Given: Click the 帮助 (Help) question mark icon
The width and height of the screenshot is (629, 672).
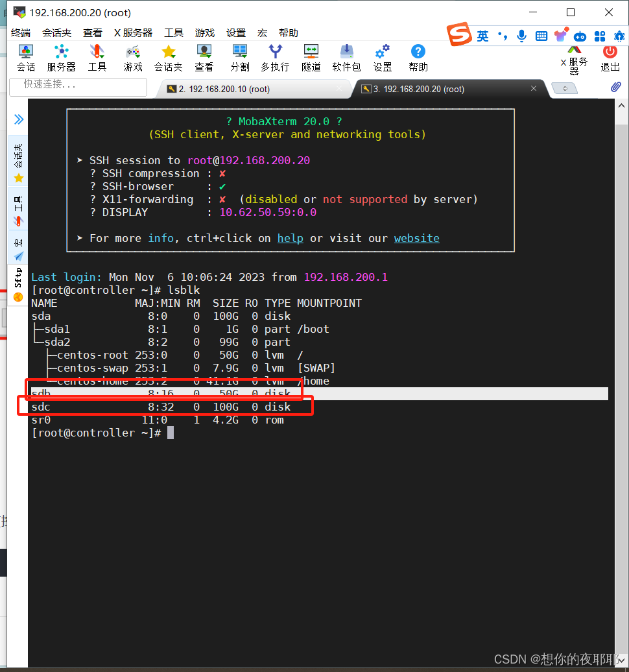Looking at the screenshot, I should (418, 58).
